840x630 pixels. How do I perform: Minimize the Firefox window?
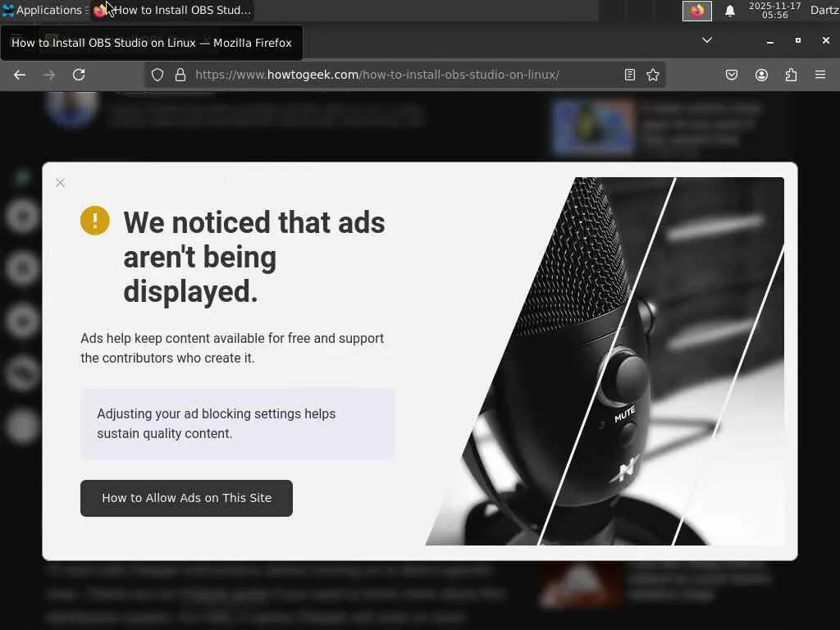tap(769, 41)
